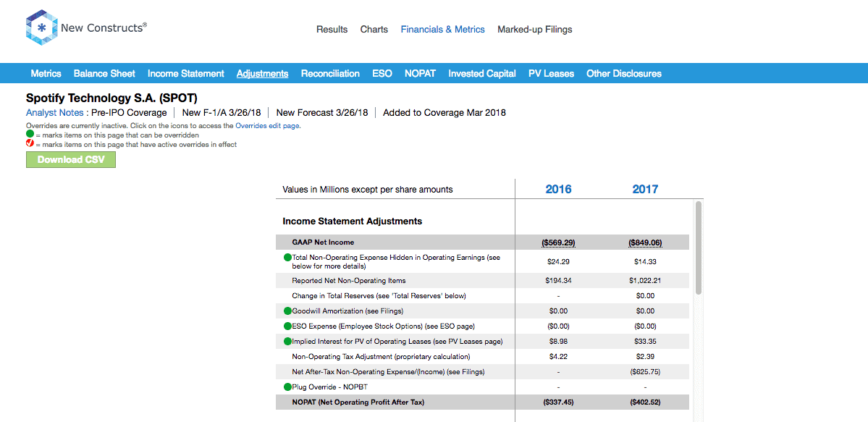Open the Income Statement tab
The width and height of the screenshot is (868, 422).
pos(186,73)
